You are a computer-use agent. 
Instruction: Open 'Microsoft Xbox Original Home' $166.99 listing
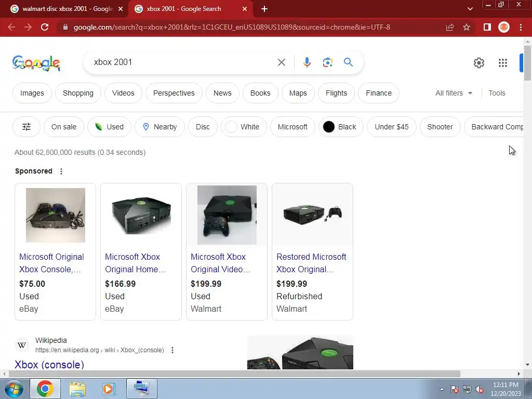[x=136, y=263]
